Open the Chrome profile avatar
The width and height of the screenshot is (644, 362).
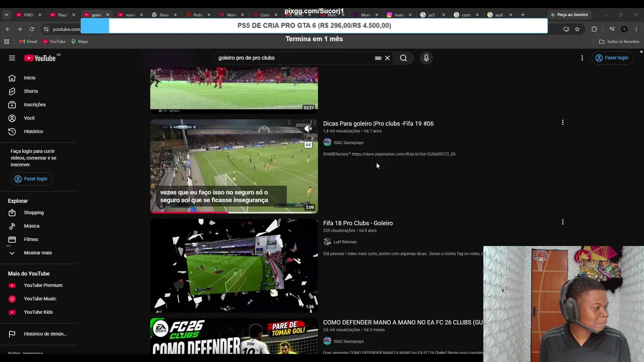[624, 29]
